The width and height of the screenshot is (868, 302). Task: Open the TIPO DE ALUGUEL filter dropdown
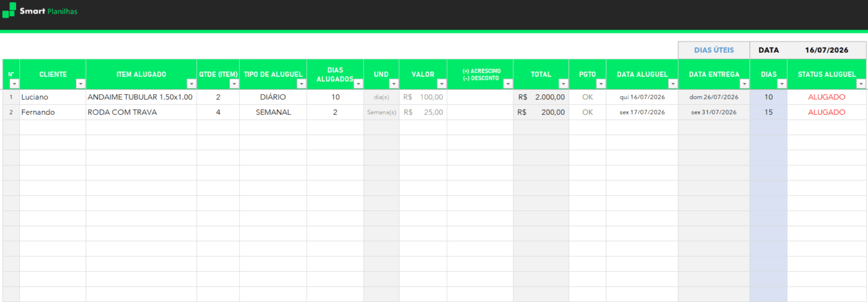(302, 84)
